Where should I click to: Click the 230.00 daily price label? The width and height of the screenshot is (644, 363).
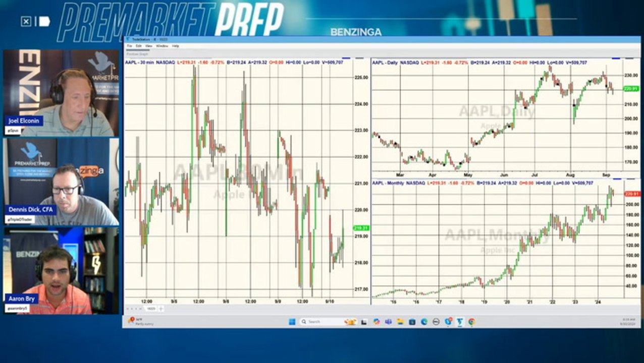tap(631, 75)
